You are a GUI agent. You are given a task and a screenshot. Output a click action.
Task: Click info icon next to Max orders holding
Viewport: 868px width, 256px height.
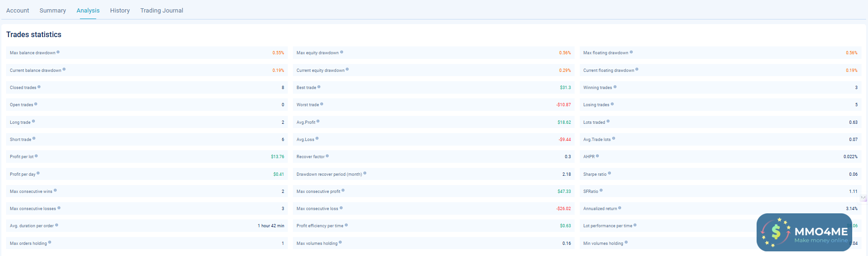point(50,242)
